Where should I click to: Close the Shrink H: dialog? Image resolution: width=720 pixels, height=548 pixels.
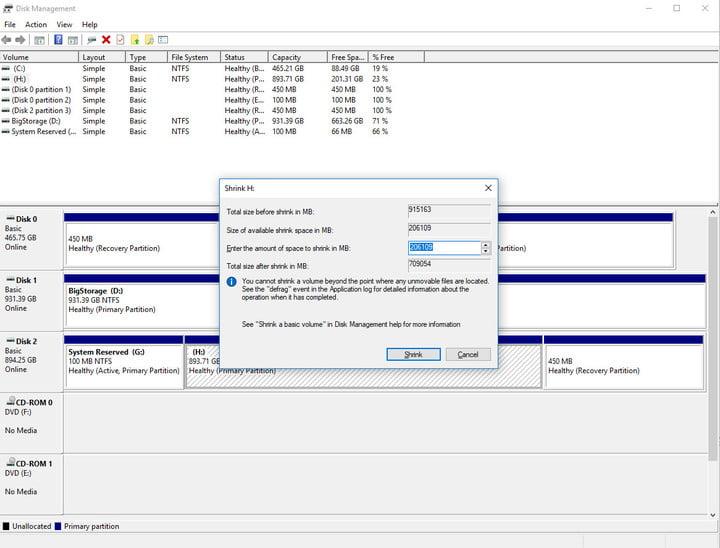(x=488, y=188)
